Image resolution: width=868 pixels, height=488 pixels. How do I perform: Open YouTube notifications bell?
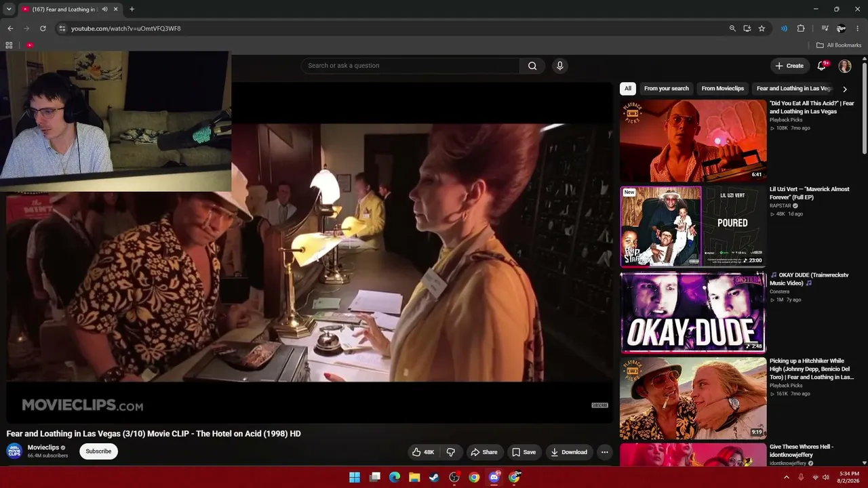tap(822, 66)
